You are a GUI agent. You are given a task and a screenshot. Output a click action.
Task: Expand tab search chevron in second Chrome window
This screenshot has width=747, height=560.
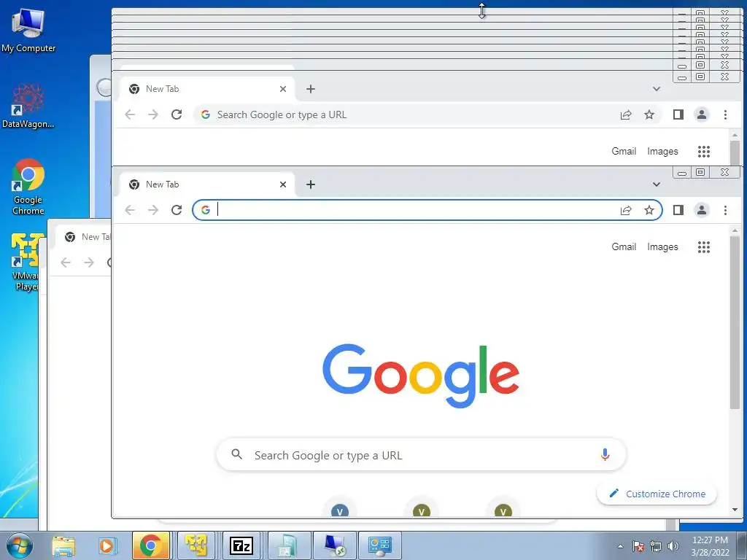[656, 89]
